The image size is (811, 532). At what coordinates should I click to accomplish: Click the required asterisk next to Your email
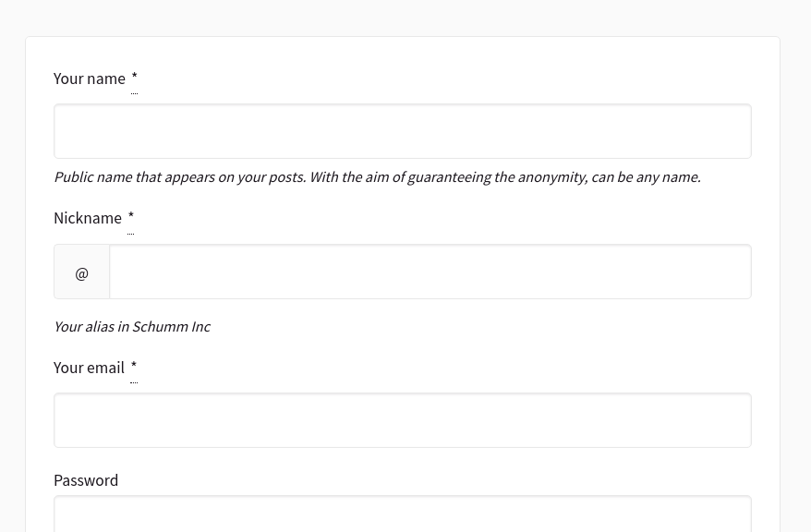(134, 367)
